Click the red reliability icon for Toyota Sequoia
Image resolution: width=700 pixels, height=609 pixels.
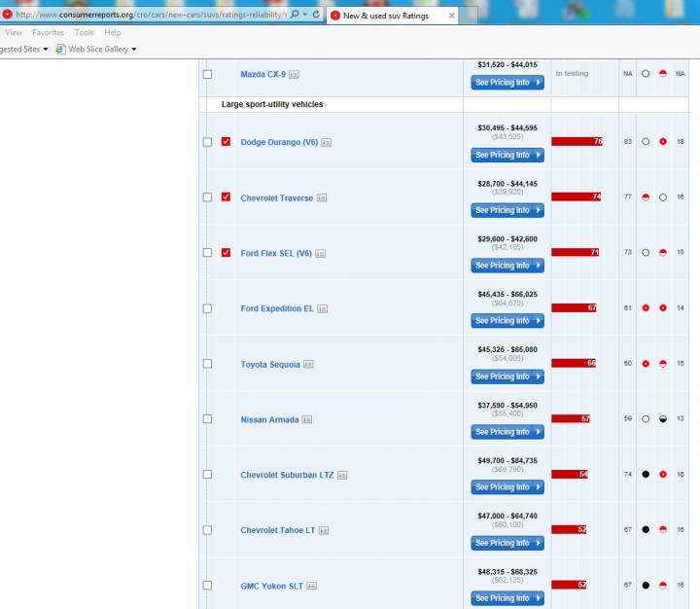(x=646, y=364)
